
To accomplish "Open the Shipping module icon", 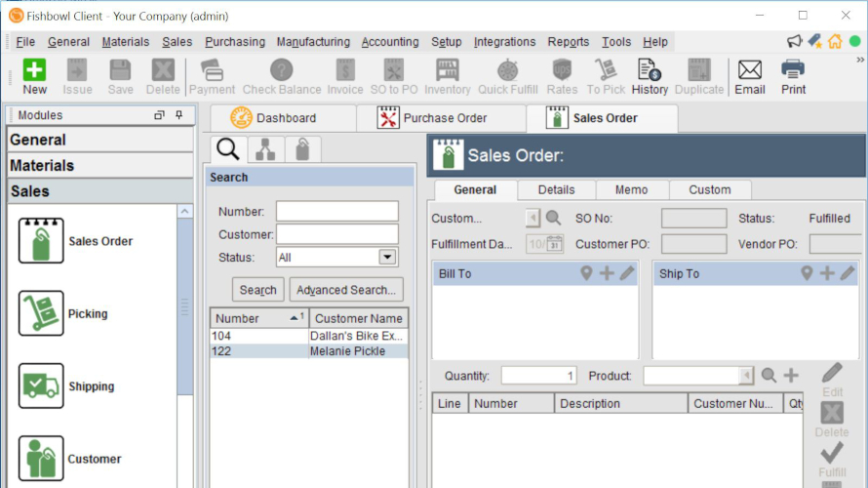I will tap(41, 386).
